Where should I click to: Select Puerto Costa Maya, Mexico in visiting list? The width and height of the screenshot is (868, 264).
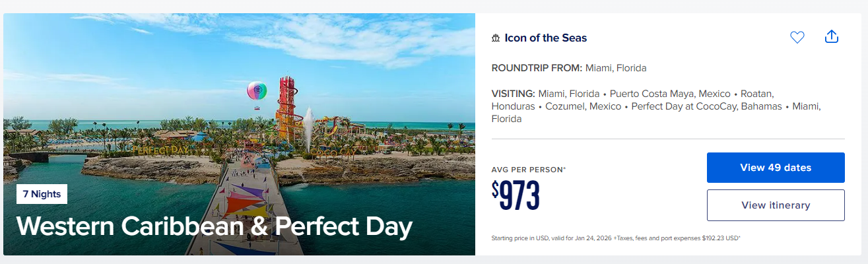[x=670, y=94]
